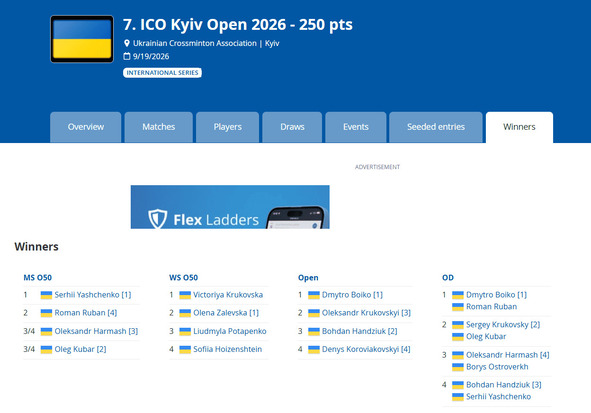Screen dimensions: 591x413
Task: Switch to the Matches tab
Action: coord(159,127)
